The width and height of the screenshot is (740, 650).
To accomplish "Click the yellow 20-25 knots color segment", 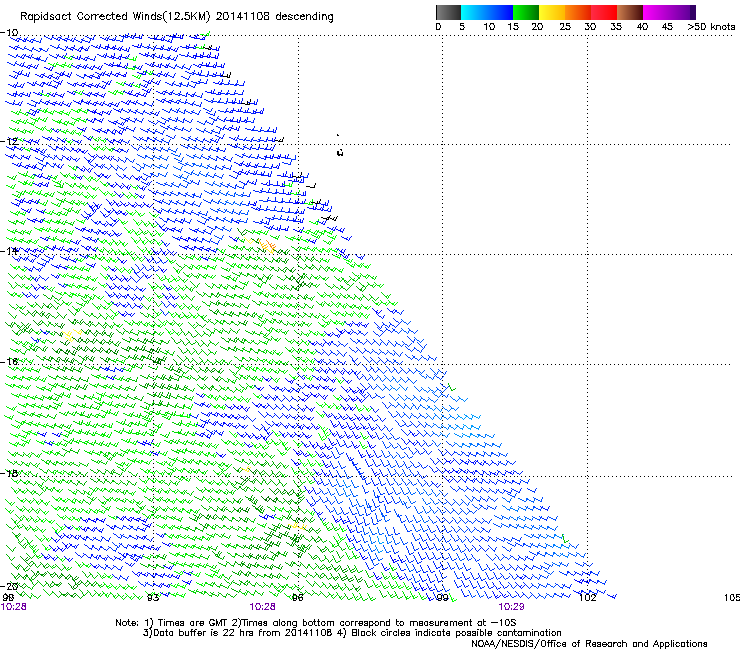I will [552, 12].
